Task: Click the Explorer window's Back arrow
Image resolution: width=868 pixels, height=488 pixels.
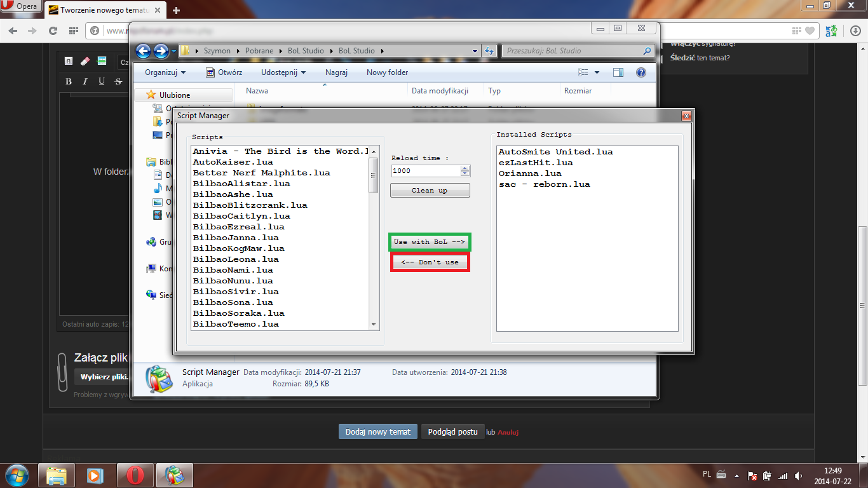Action: click(143, 51)
